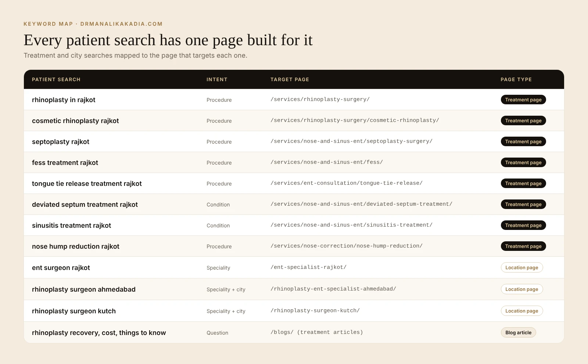588x364 pixels.
Task: Select the "/blogs/ (treatment articles)" target path
Action: pyautogui.click(x=317, y=332)
